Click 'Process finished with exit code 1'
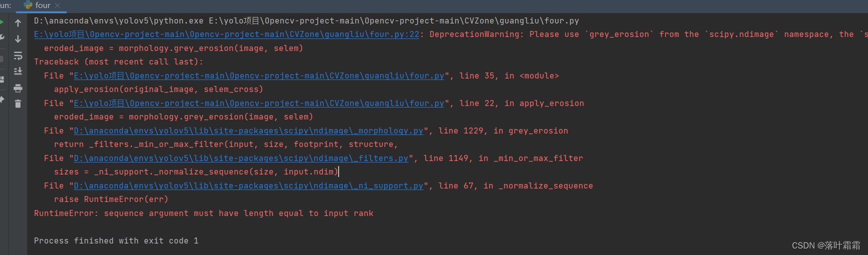This screenshot has width=868, height=255. (x=116, y=241)
